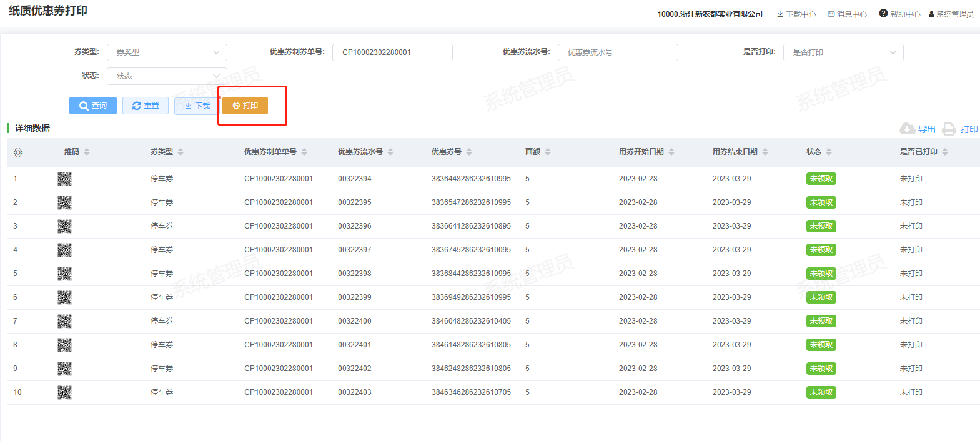Select coupon number 3846048286232610405
Screen dimensions: 980x441
pyautogui.click(x=472, y=321)
